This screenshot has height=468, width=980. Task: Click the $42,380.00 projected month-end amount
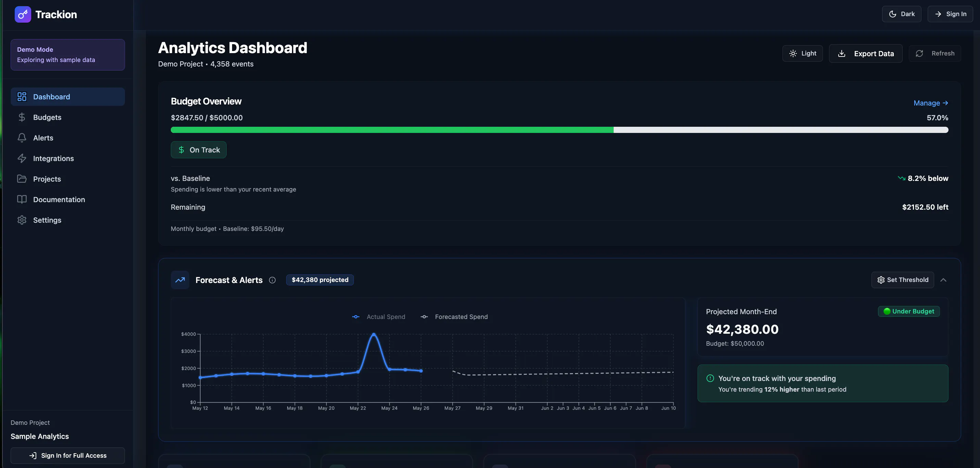(742, 329)
